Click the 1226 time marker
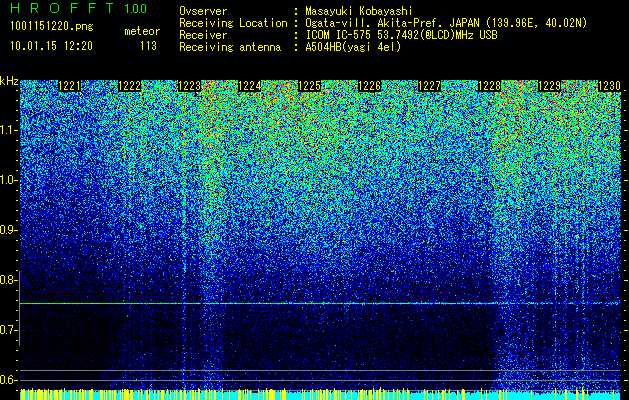The image size is (629, 400). 369,86
